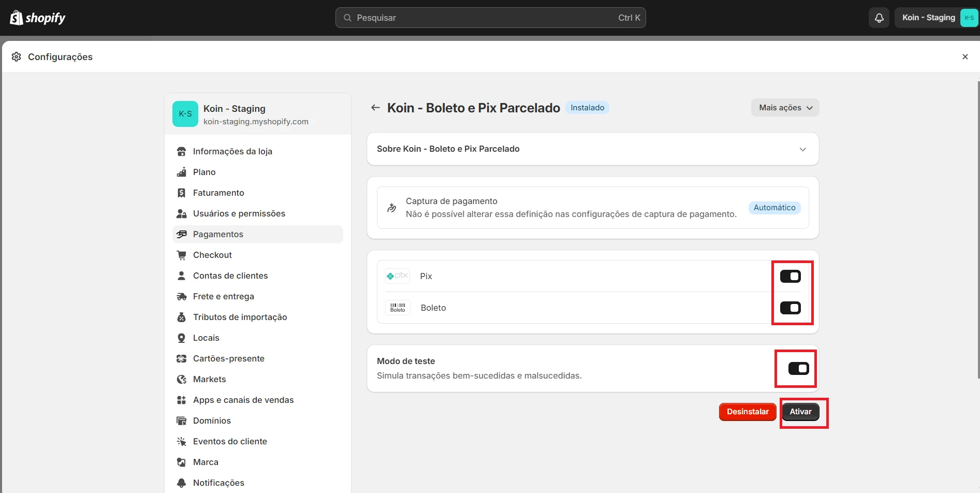Click the Markets globe icon
Viewport: 980px width, 493px height.
(181, 379)
